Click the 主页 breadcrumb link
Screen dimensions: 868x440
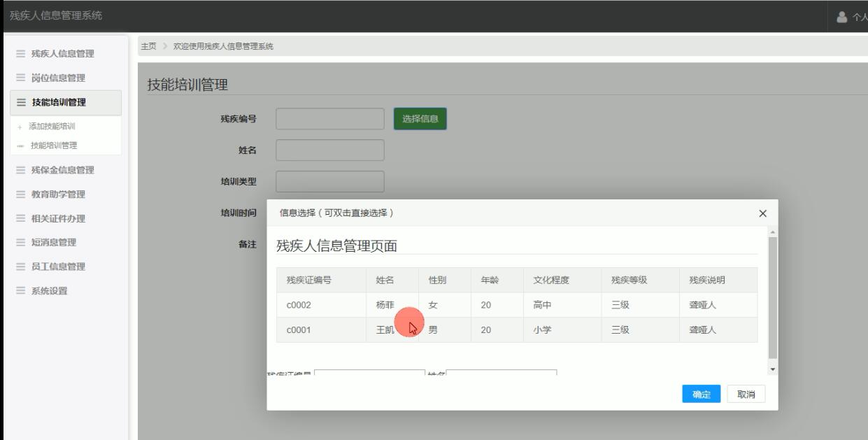(148, 46)
